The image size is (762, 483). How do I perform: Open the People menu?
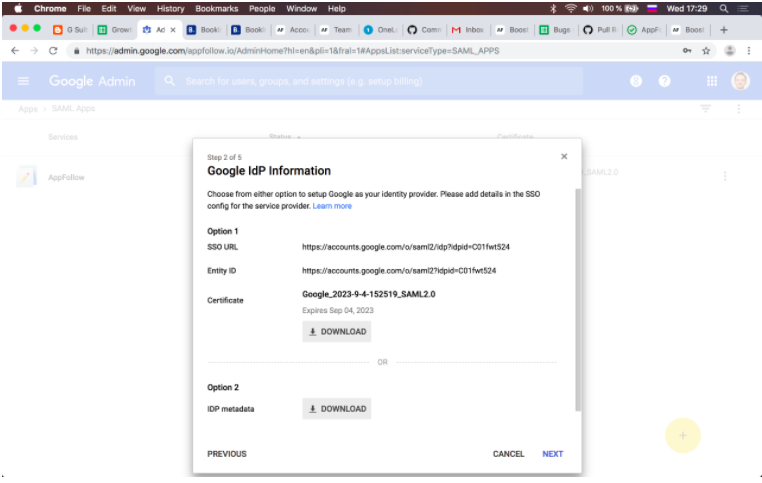pos(262,9)
